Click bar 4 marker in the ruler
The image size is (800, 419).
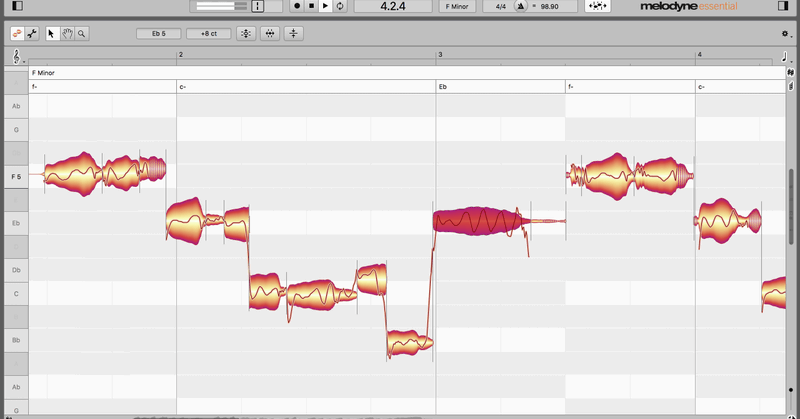click(699, 54)
